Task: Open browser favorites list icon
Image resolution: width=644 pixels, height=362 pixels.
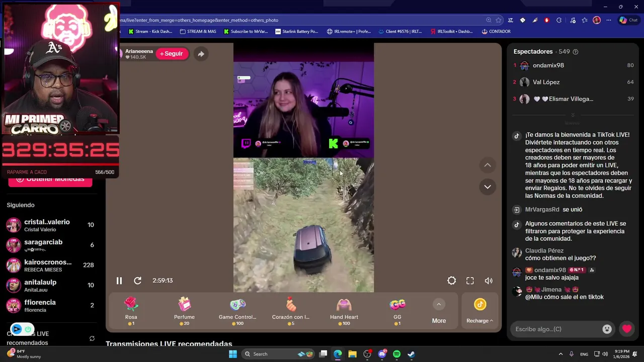Action: coord(585,20)
